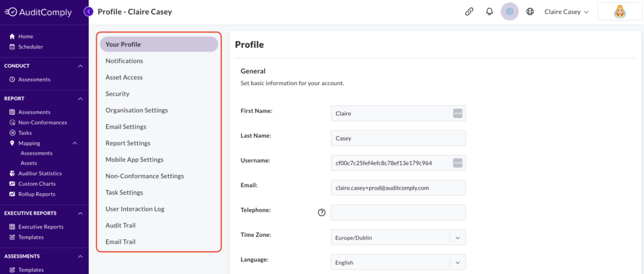
Task: Open the Time Zone dropdown
Action: pos(398,237)
